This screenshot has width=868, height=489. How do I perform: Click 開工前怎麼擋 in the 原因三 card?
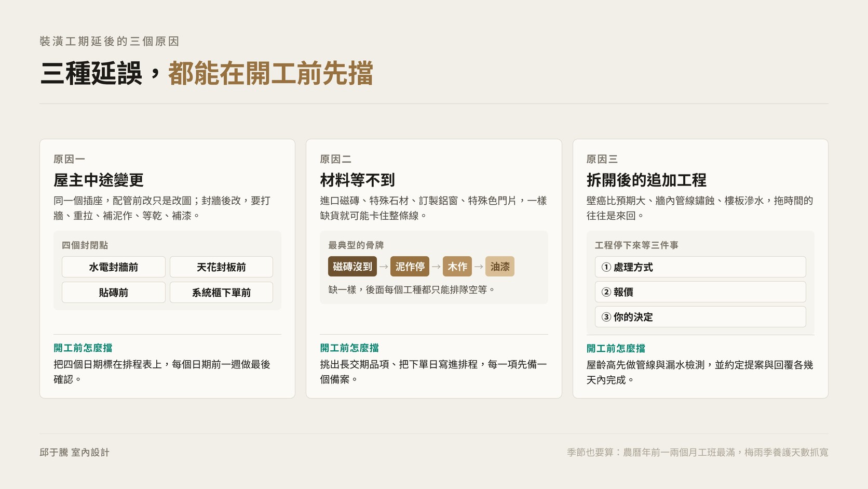[x=616, y=349]
